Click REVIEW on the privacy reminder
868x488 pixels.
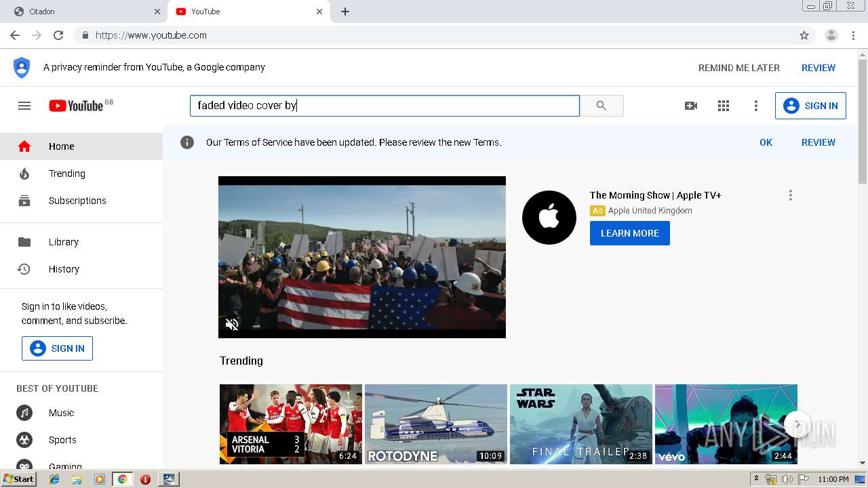818,68
